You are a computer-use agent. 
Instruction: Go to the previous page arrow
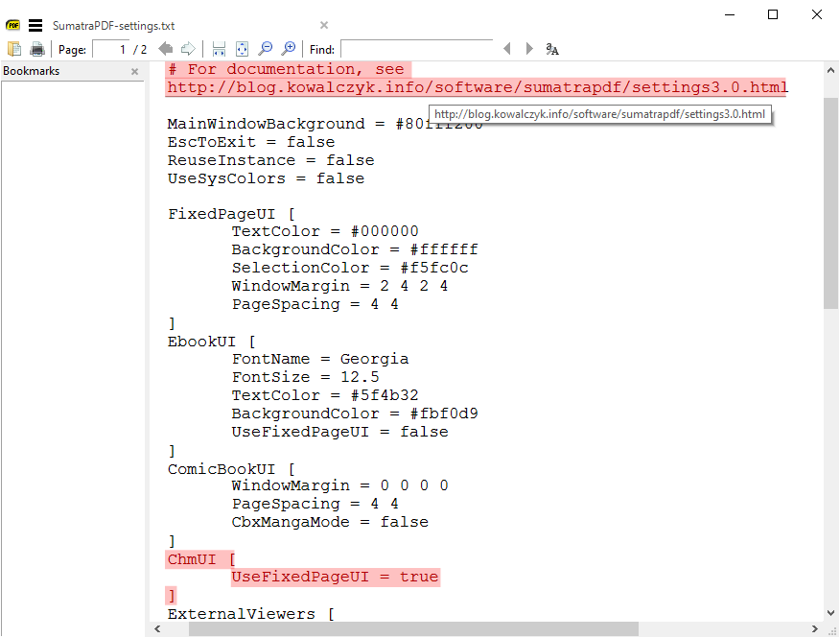point(164,48)
